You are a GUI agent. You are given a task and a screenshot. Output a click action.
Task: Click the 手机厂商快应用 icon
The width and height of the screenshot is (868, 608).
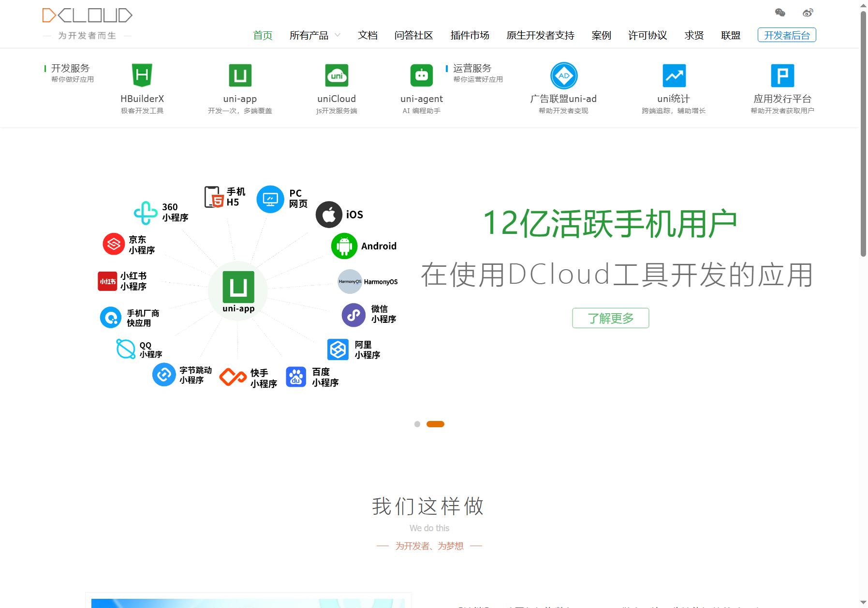pos(111,318)
